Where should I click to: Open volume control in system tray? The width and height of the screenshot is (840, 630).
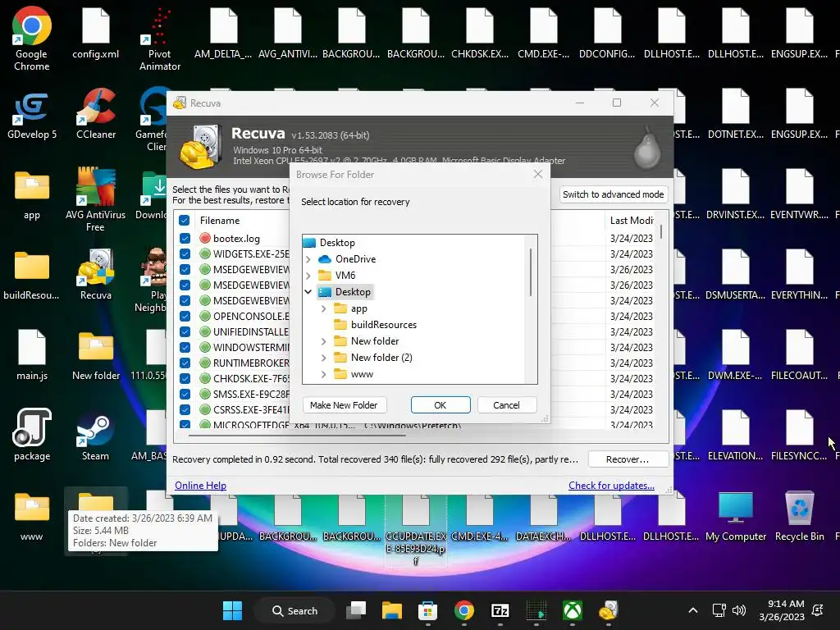click(x=739, y=610)
